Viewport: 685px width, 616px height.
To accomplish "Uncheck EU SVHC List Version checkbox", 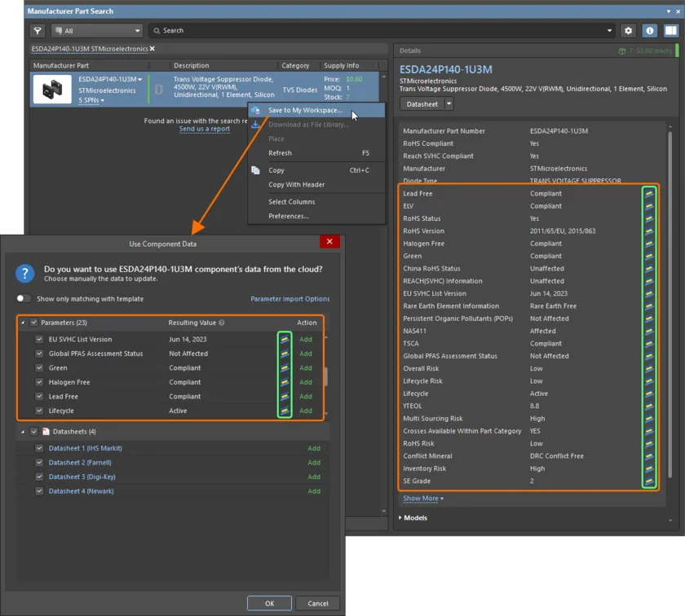I will (39, 339).
